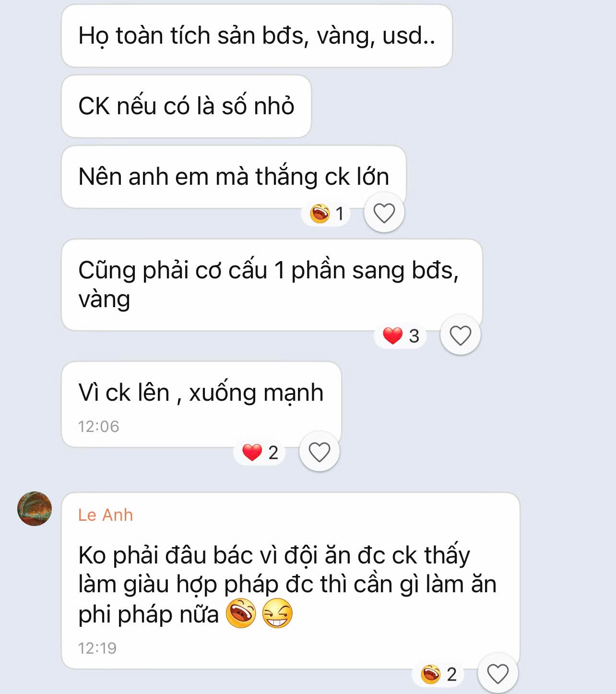Tap the sender name Le Anh
Image resolution: width=616 pixels, height=694 pixels.
click(106, 515)
